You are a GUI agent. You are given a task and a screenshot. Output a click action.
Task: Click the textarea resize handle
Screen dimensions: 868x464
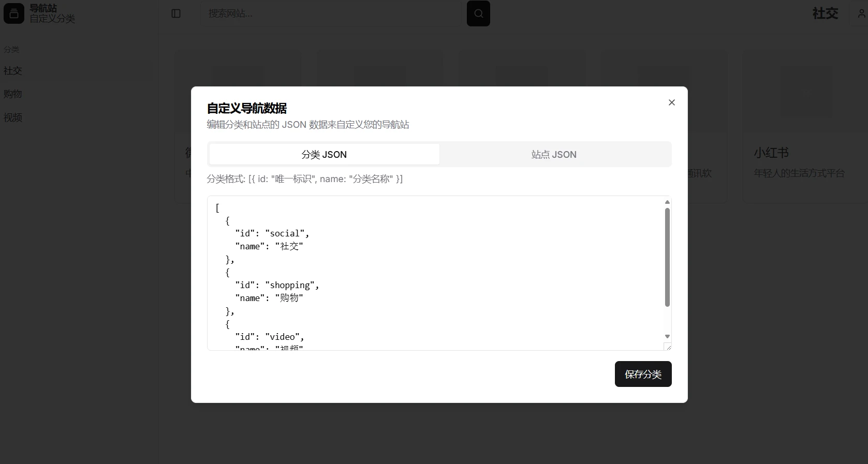click(668, 347)
